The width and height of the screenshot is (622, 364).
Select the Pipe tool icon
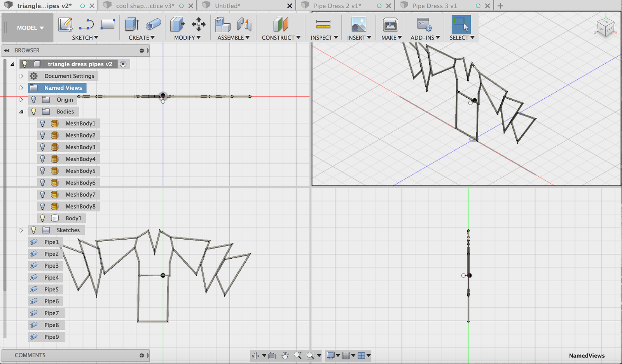pyautogui.click(x=153, y=24)
